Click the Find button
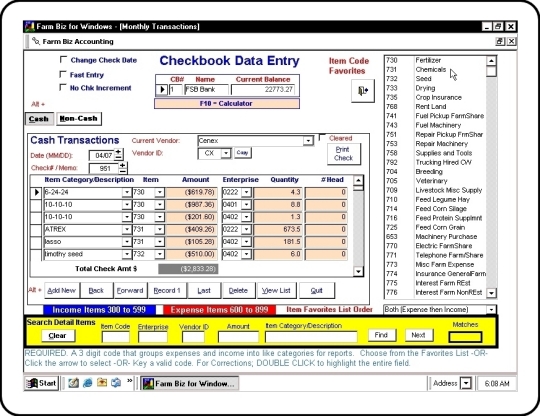This screenshot has width=540, height=416. click(381, 335)
